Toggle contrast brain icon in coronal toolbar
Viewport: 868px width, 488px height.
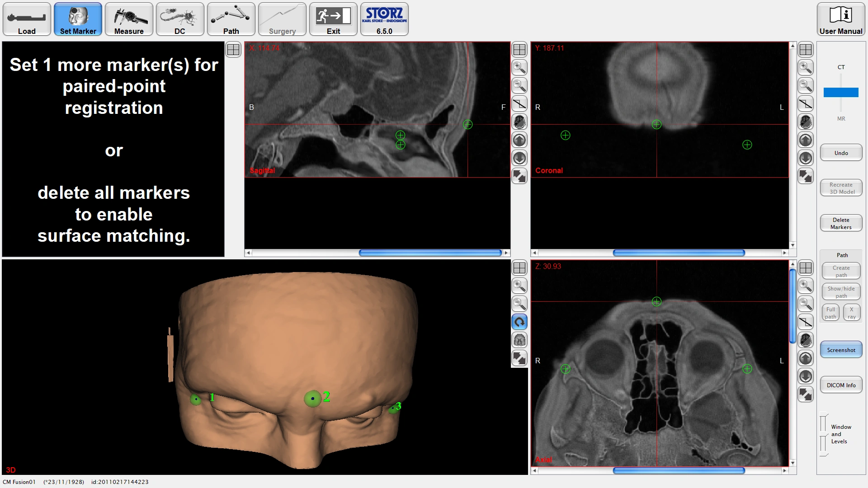[806, 122]
